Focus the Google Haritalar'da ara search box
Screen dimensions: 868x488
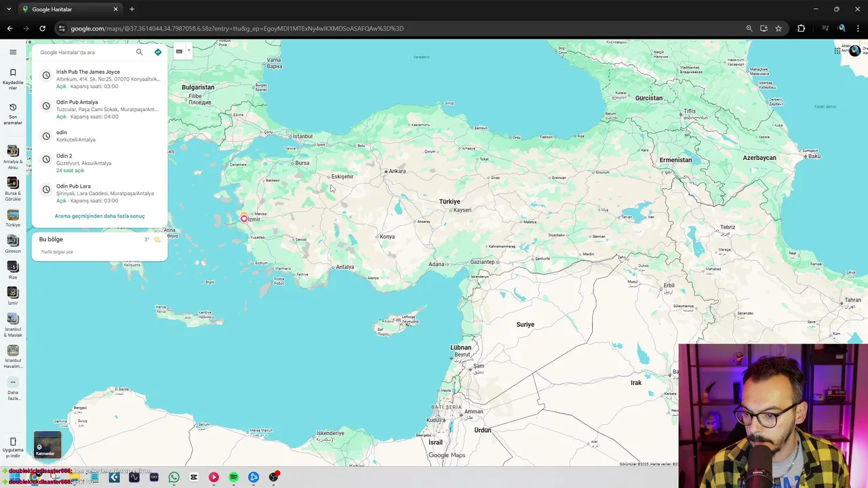pos(85,52)
